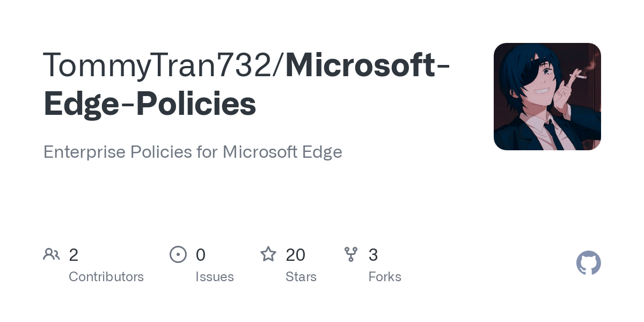
Task: Click the Issues circle-dot icon
Action: (178, 254)
